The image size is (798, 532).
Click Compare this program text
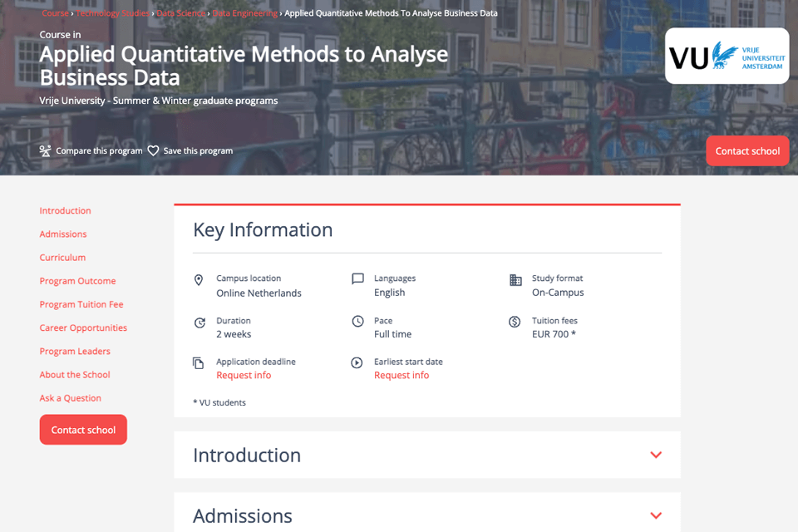(99, 150)
